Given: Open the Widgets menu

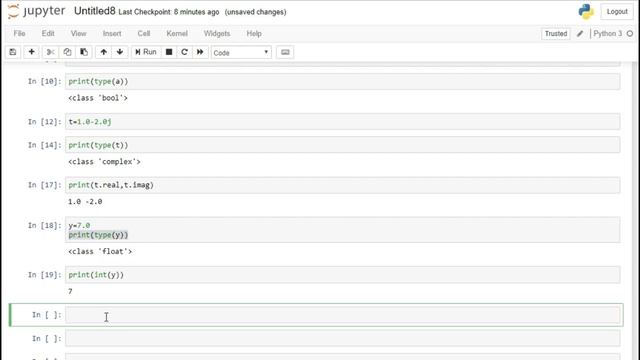Looking at the screenshot, I should click(217, 33).
